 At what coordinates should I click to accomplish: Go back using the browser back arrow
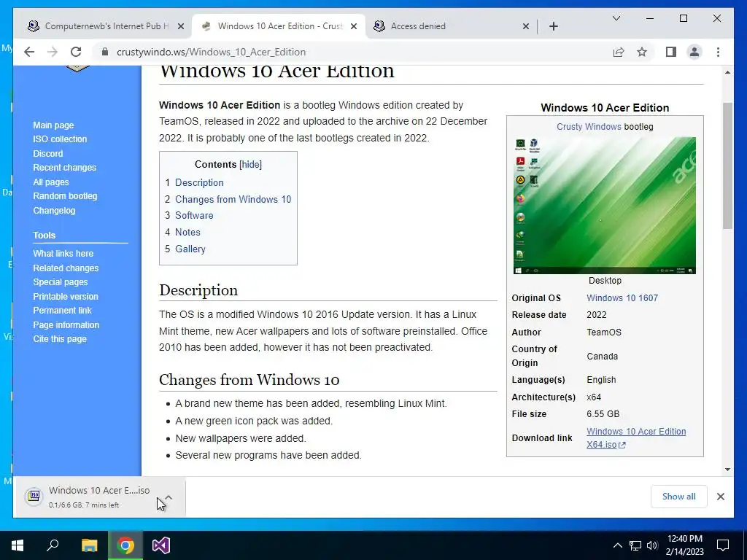pyautogui.click(x=29, y=52)
